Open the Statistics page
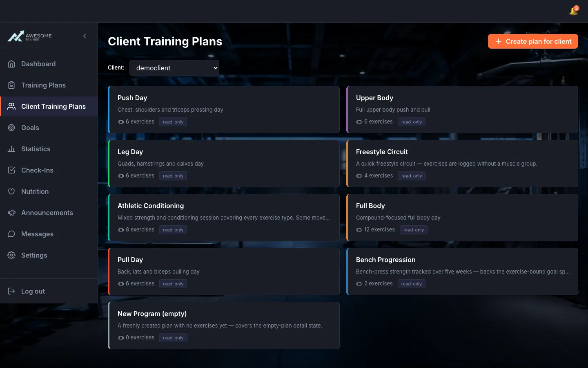Image resolution: width=588 pixels, height=368 pixels. point(49,149)
